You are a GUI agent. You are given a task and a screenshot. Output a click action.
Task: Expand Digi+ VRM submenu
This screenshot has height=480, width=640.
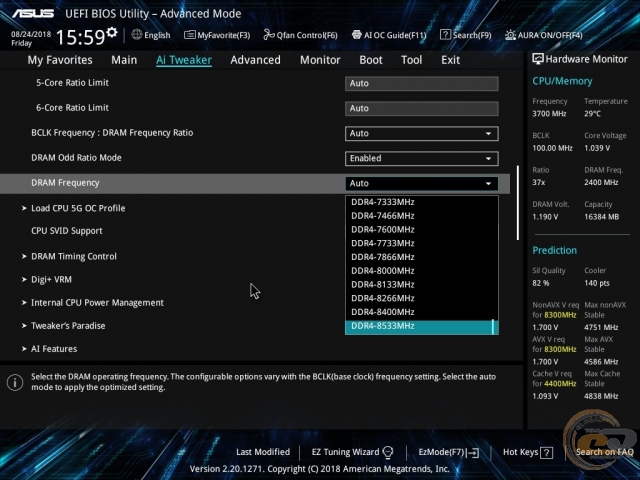coord(47,280)
